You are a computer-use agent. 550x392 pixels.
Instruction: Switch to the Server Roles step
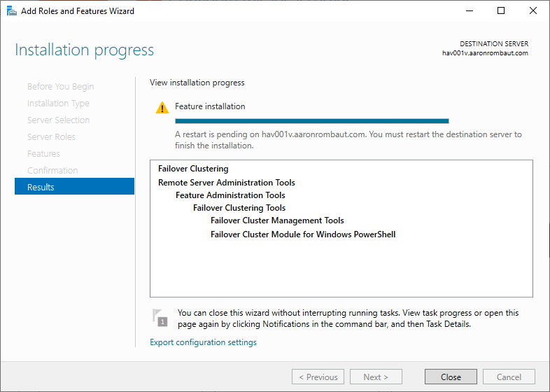click(51, 136)
